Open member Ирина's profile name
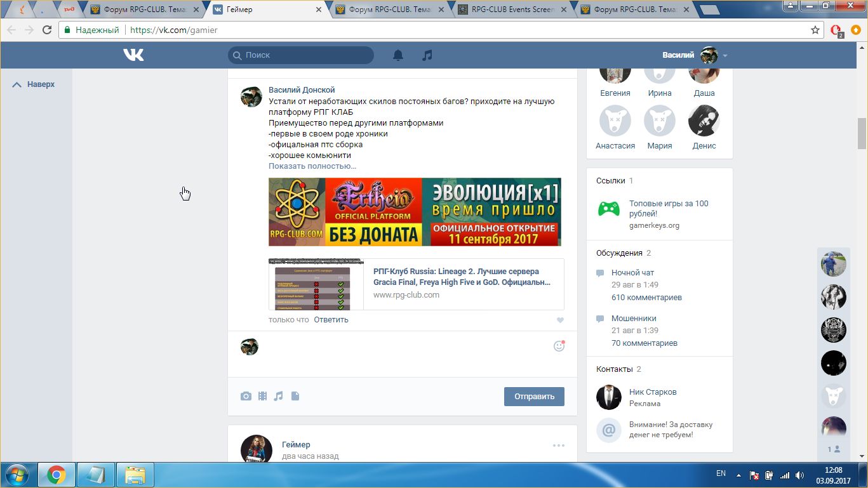This screenshot has height=488, width=868. (660, 93)
